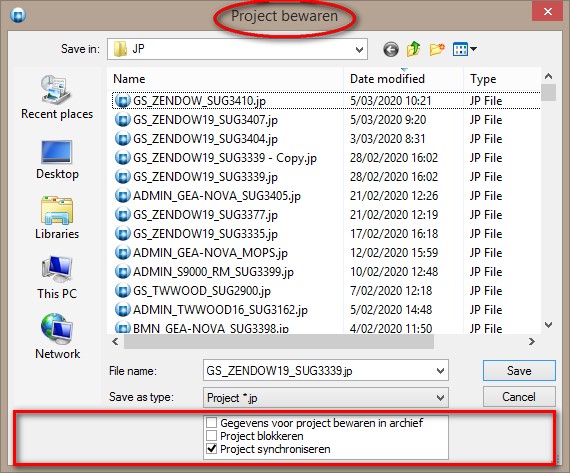This screenshot has width=570, height=473.
Task: Uncheck Project synchroniseren
Action: [x=211, y=449]
